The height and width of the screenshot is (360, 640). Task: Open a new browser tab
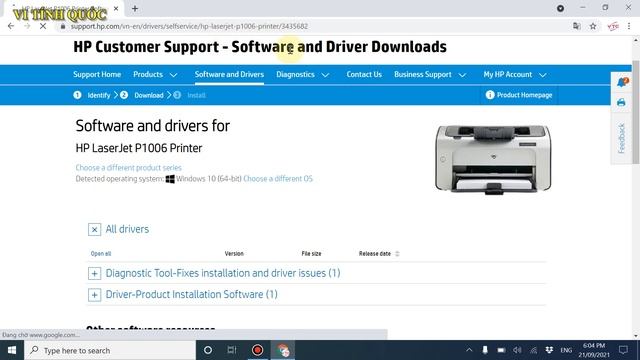point(135,8)
